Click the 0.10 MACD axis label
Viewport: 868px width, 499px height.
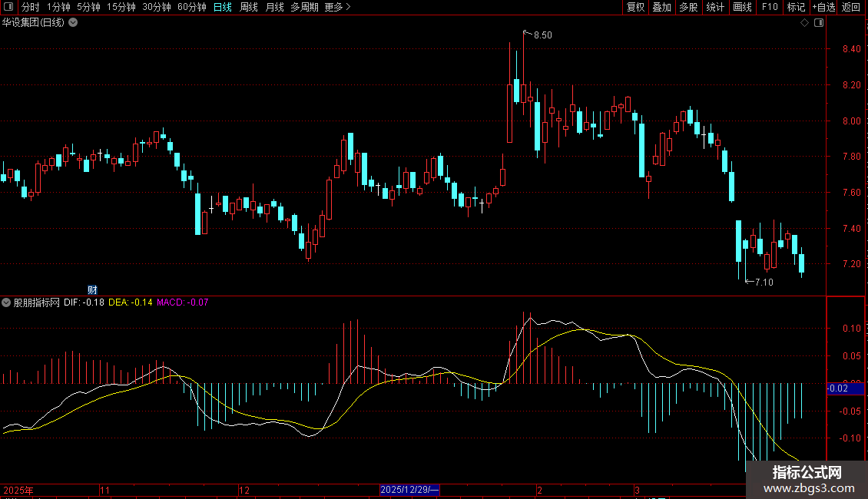[851, 329]
